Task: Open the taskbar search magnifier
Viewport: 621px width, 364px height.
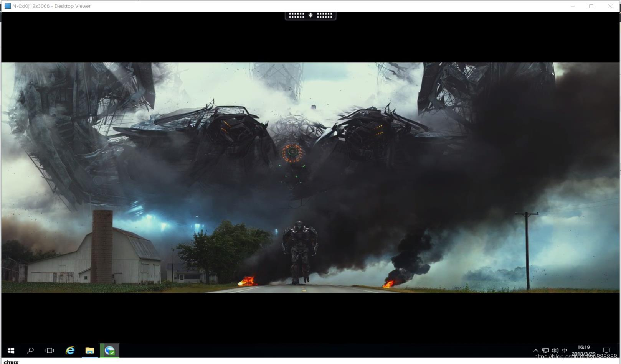Action: coord(30,350)
